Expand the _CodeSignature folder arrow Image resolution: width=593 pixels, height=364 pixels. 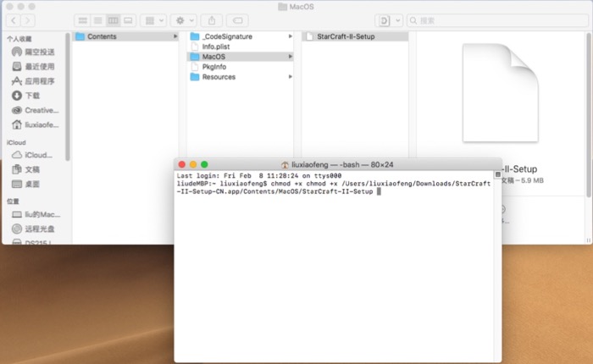291,36
